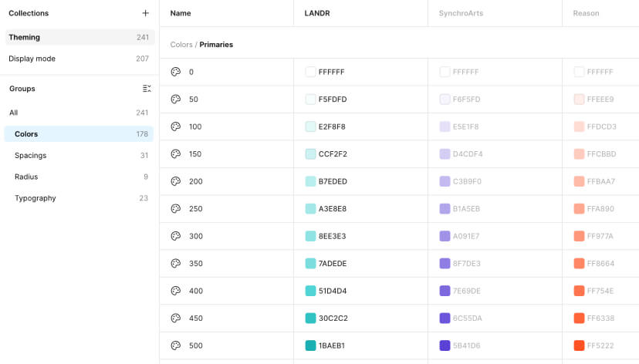This screenshot has width=639, height=364.
Task: Click the LANDR 1BAEB1 color swatch
Action: (311, 345)
